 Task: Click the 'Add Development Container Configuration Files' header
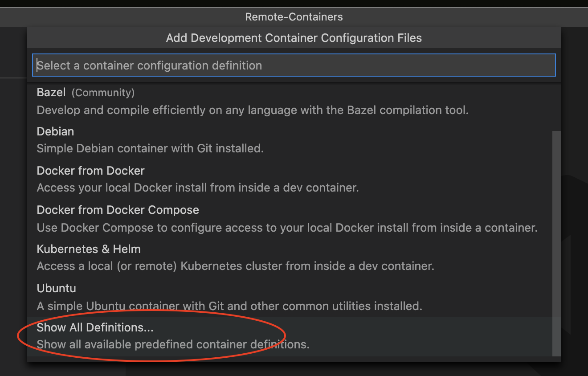294,38
